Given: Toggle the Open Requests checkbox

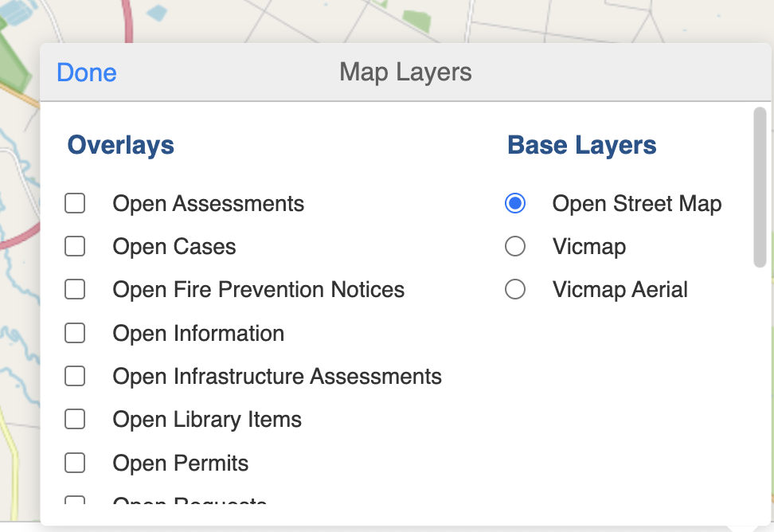Looking at the screenshot, I should click(x=74, y=502).
